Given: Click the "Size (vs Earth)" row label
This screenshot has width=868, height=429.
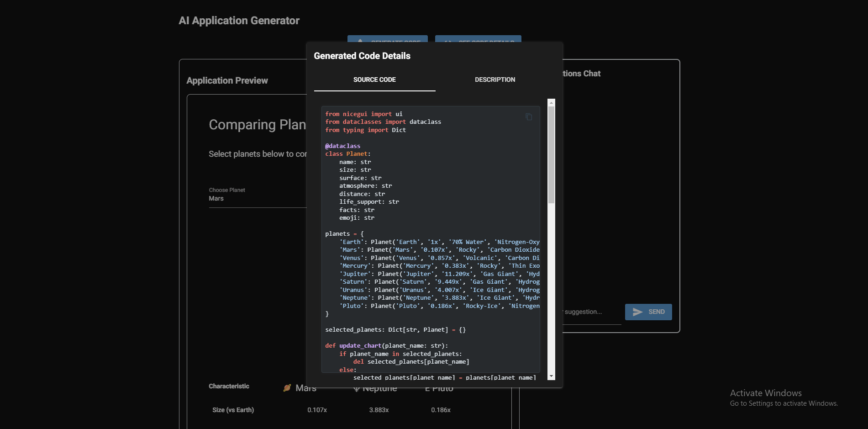Looking at the screenshot, I should 233,410.
